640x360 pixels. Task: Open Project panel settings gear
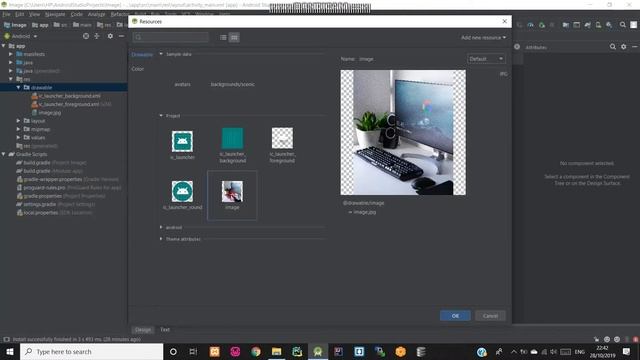click(x=110, y=36)
